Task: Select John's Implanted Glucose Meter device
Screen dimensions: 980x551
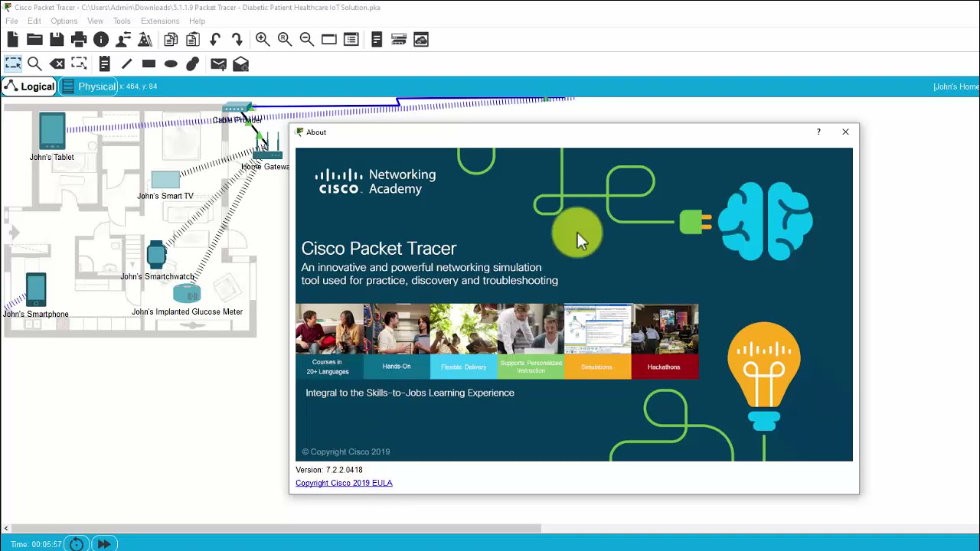Action: [x=187, y=293]
